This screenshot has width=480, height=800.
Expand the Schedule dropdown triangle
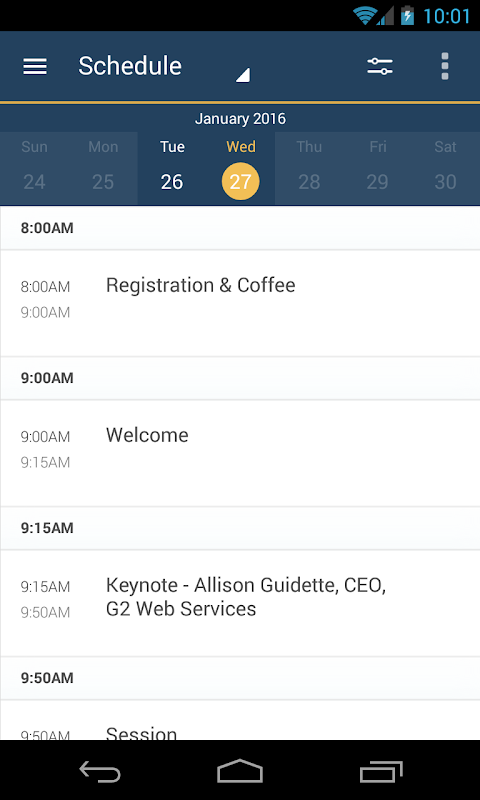(243, 74)
